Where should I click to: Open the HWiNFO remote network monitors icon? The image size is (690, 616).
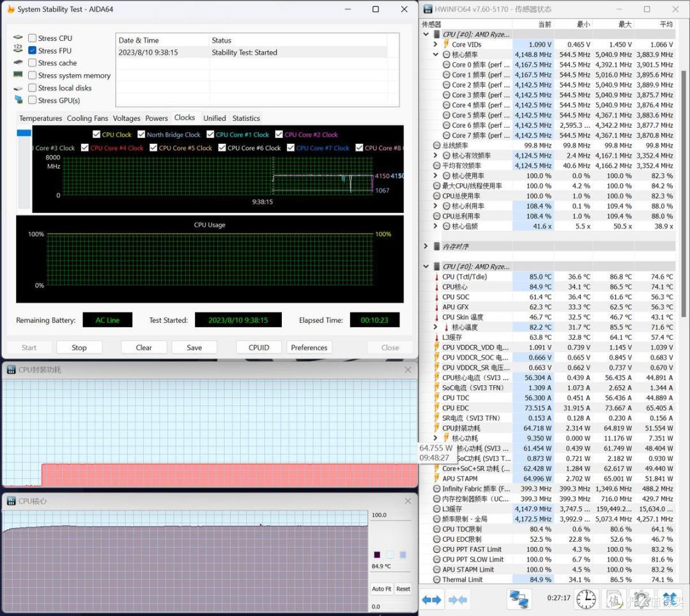pyautogui.click(x=519, y=599)
